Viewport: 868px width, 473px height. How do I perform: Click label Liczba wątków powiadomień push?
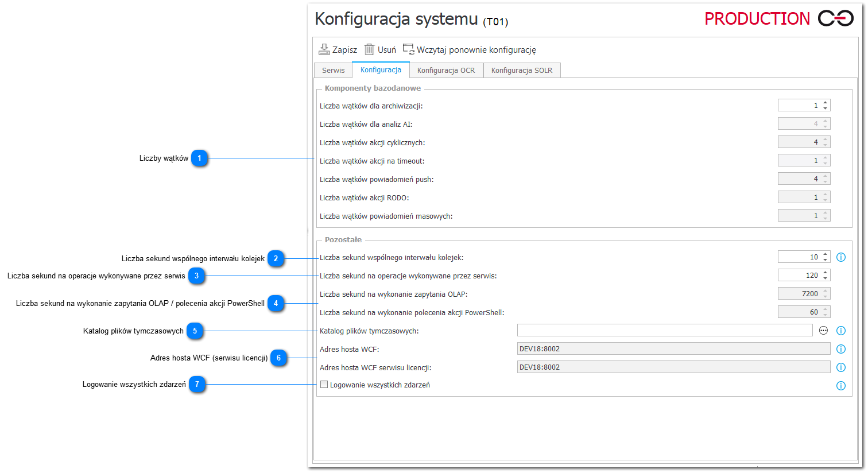pyautogui.click(x=377, y=180)
